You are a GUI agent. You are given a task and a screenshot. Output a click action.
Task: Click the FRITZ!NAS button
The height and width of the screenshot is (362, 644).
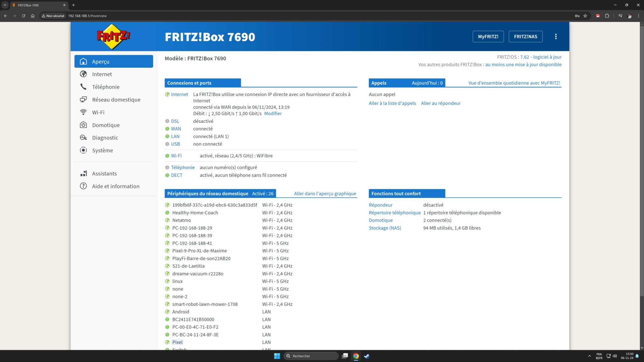pos(525,36)
